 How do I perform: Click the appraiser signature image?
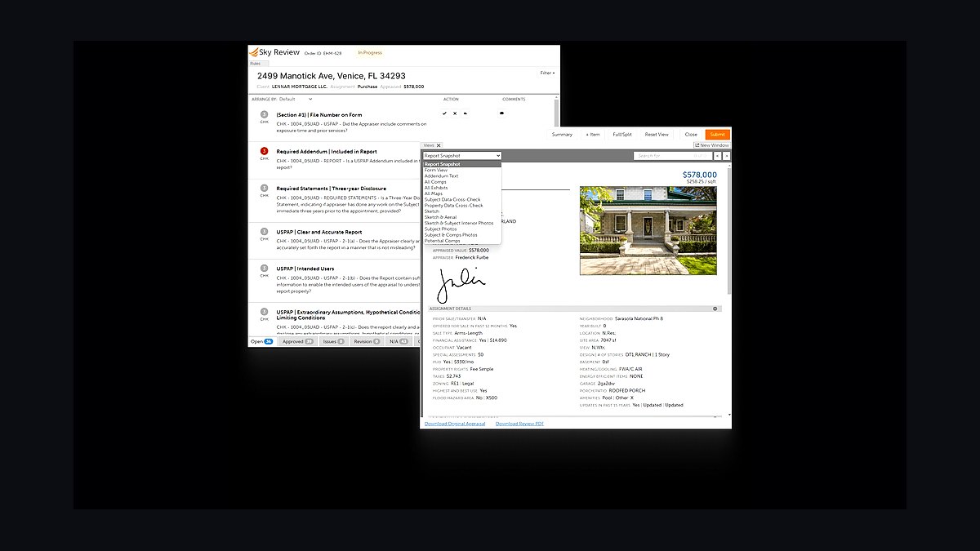click(x=461, y=284)
